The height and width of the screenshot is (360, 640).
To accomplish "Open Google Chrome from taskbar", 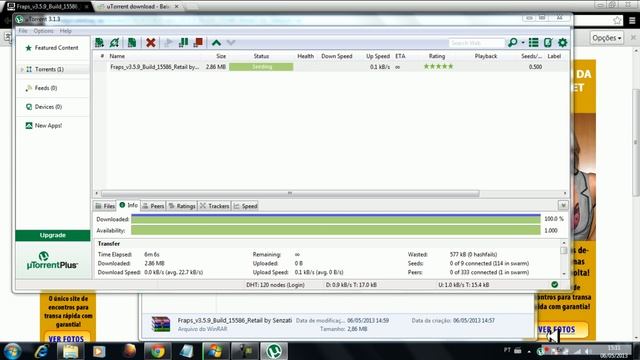I will click(157, 351).
